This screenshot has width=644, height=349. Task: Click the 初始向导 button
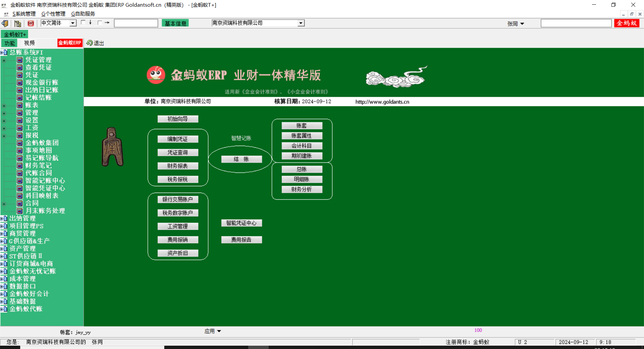tap(178, 119)
